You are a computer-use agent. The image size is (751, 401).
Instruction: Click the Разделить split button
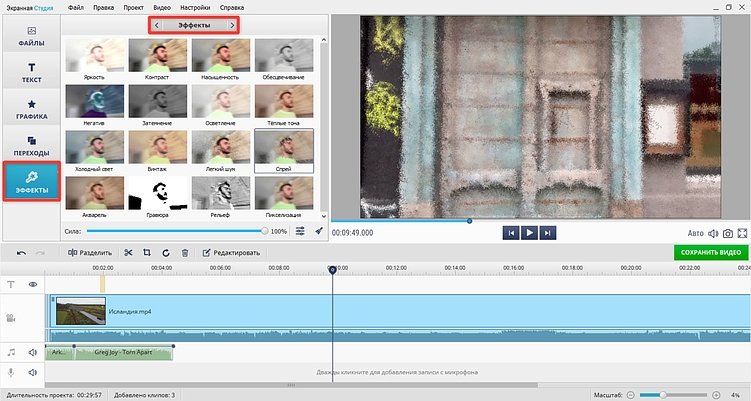[90, 252]
